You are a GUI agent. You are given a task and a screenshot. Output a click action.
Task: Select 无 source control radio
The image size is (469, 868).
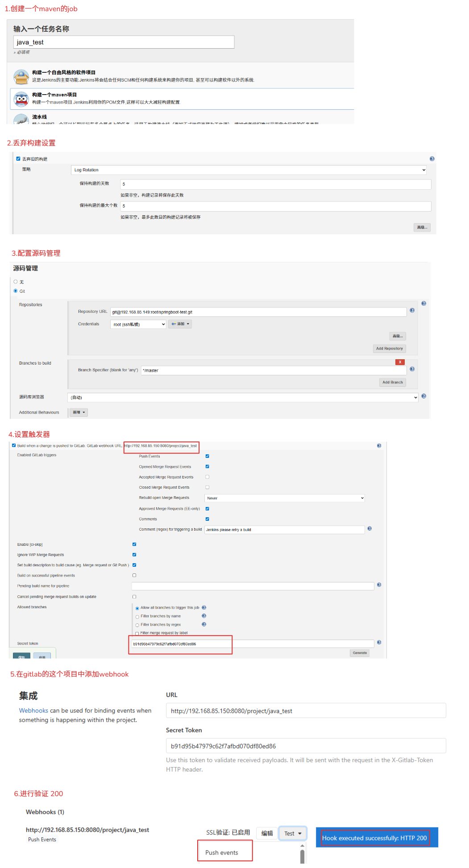click(x=16, y=282)
